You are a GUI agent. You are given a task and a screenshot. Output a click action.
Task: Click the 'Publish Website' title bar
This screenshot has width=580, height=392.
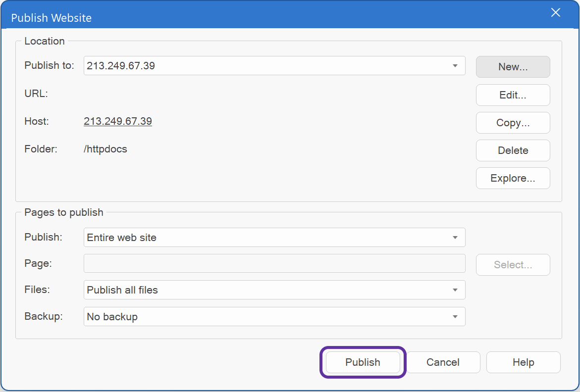[248, 17]
